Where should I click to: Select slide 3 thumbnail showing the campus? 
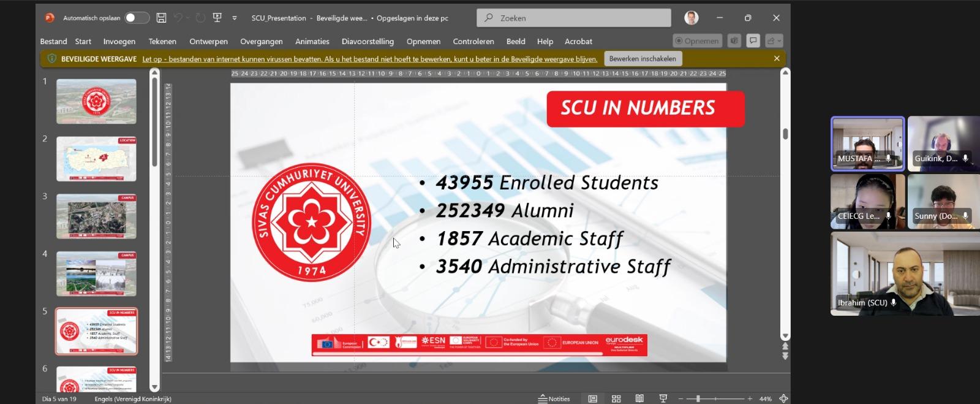pyautogui.click(x=96, y=216)
